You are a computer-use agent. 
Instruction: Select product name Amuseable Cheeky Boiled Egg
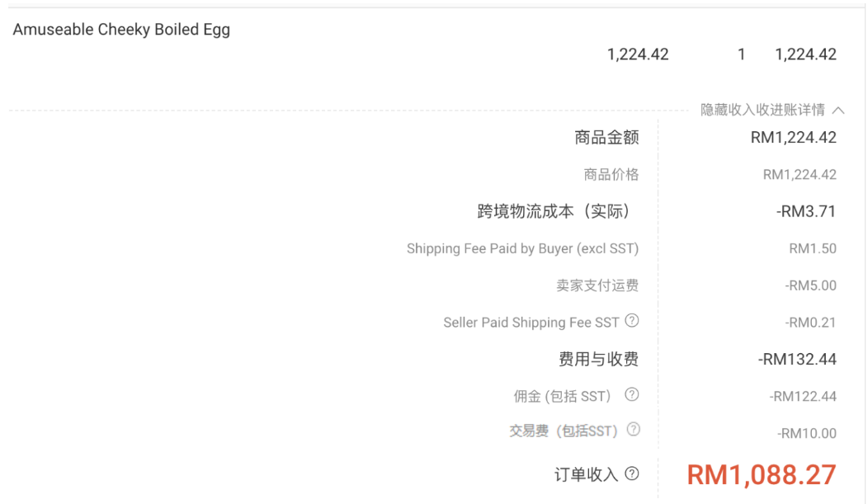click(x=121, y=30)
